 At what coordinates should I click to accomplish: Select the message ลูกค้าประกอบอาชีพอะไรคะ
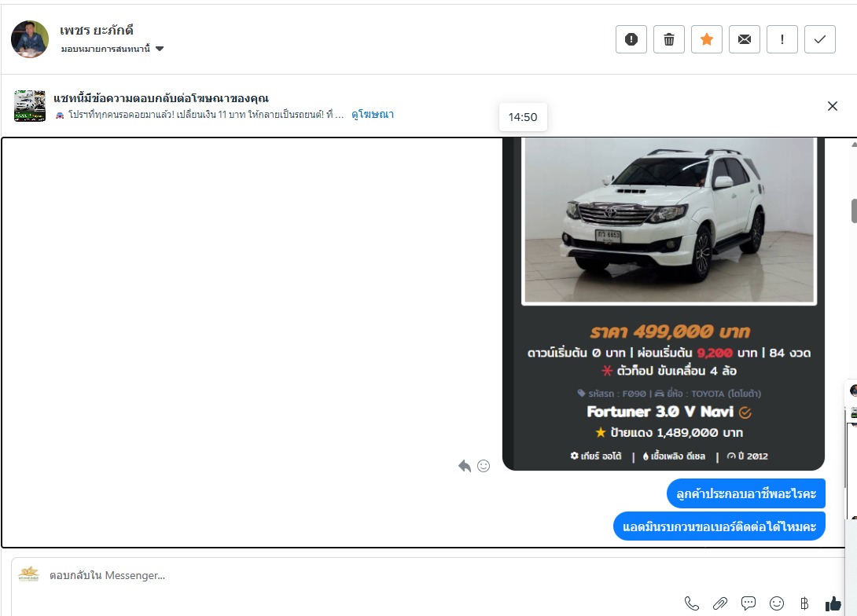point(746,493)
